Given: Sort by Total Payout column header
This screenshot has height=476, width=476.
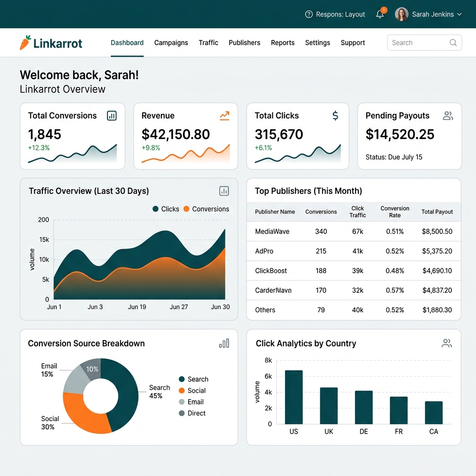Looking at the screenshot, I should 437,212.
